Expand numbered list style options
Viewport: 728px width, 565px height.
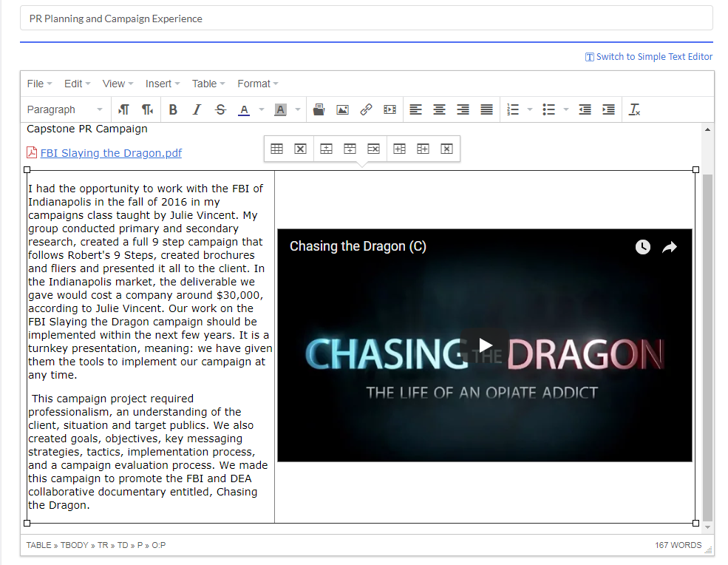pos(530,109)
